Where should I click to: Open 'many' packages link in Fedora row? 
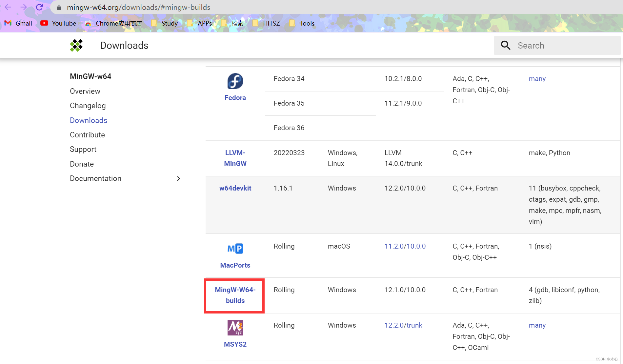537,79
